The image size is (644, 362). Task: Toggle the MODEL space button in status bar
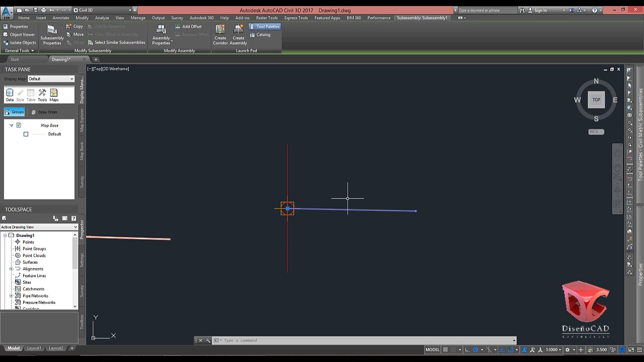pyautogui.click(x=432, y=349)
